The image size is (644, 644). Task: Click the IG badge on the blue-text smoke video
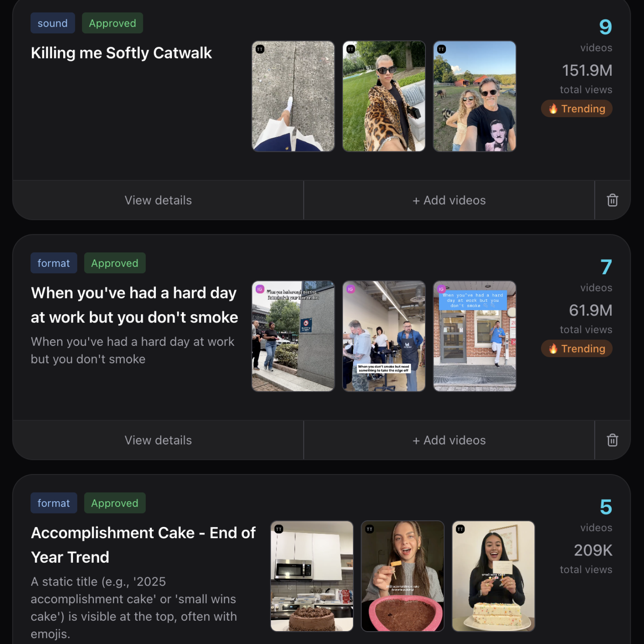click(441, 289)
